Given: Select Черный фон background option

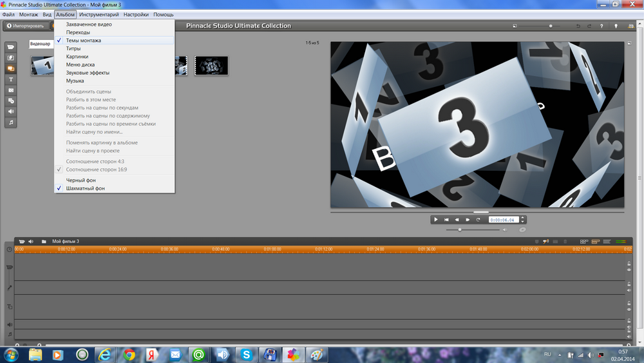Looking at the screenshot, I should [114, 180].
